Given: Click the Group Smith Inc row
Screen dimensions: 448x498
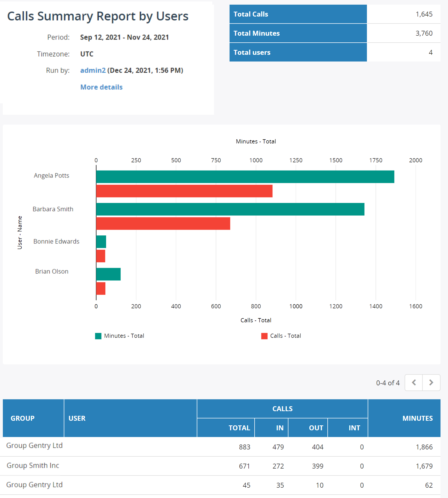Looking at the screenshot, I should click(220, 466).
